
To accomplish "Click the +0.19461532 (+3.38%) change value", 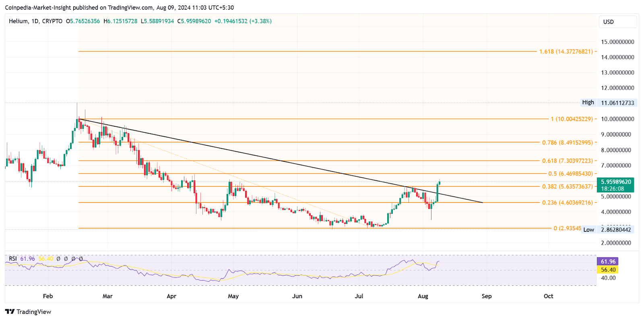I will [243, 21].
